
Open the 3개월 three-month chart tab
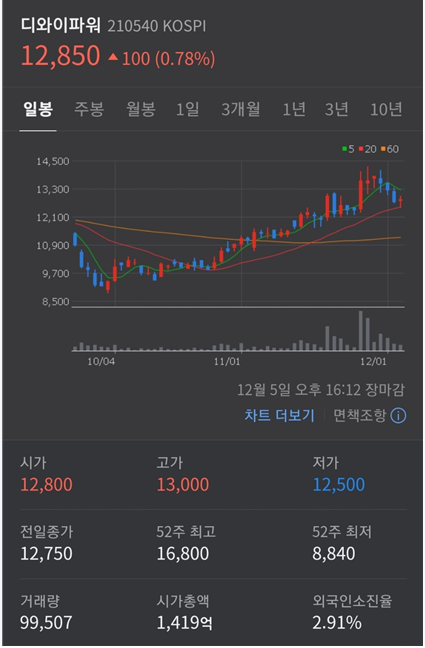tap(241, 110)
